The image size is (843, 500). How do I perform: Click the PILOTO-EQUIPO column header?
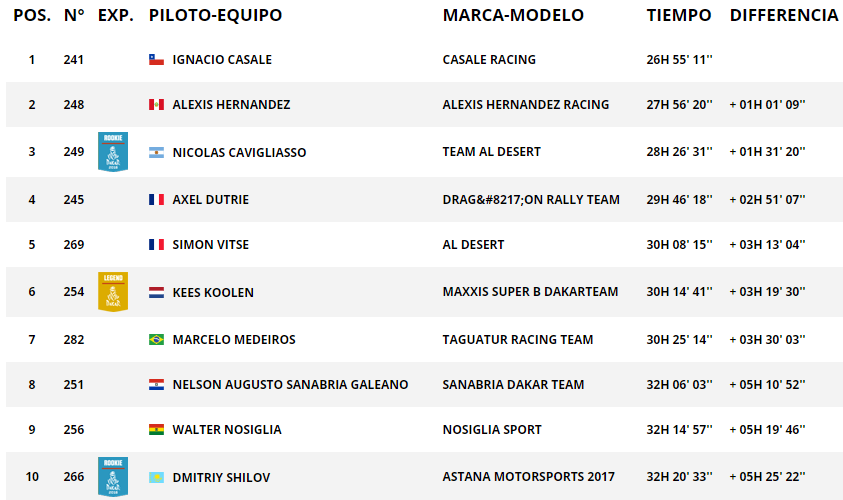(215, 16)
